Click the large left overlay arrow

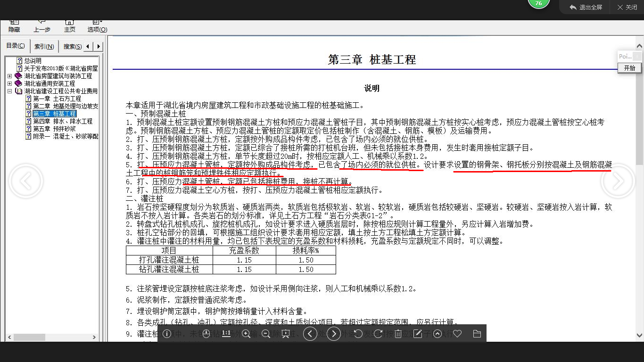(x=26, y=181)
